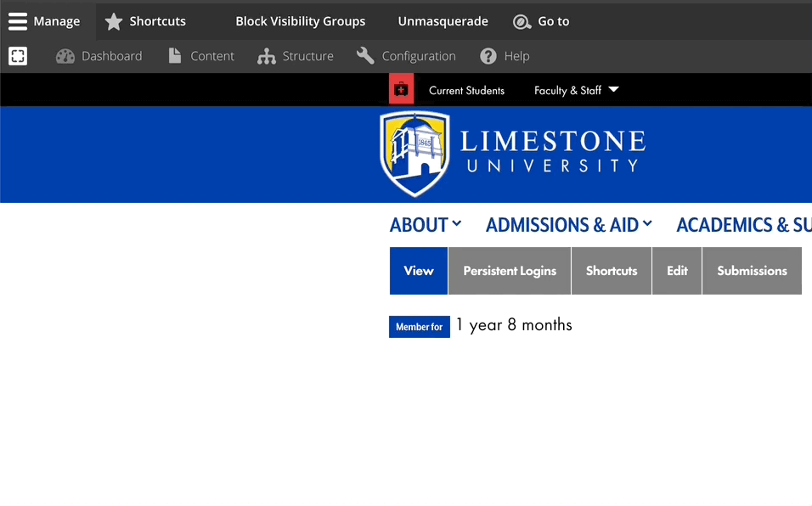Click the Manage hamburger menu icon
The width and height of the screenshot is (812, 506).
click(18, 21)
